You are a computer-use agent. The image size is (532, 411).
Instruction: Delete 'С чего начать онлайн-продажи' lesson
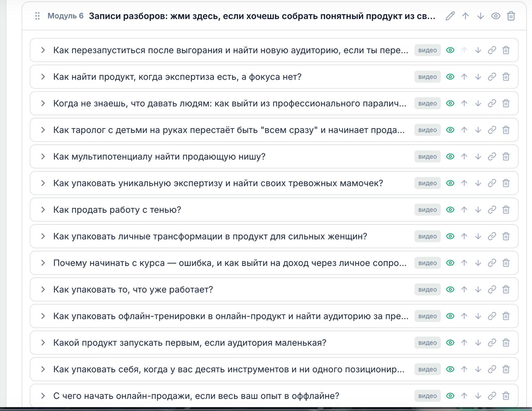click(x=506, y=396)
